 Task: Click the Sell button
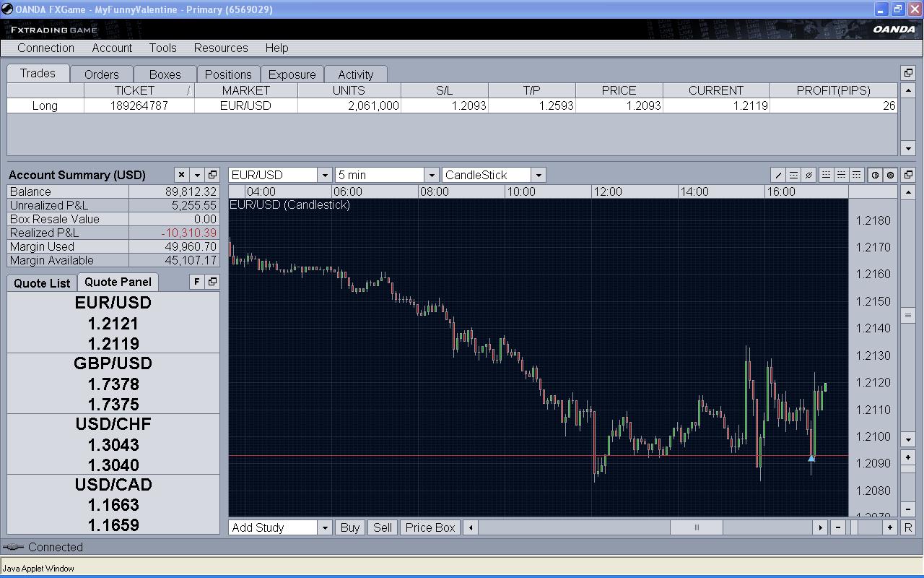pos(383,527)
